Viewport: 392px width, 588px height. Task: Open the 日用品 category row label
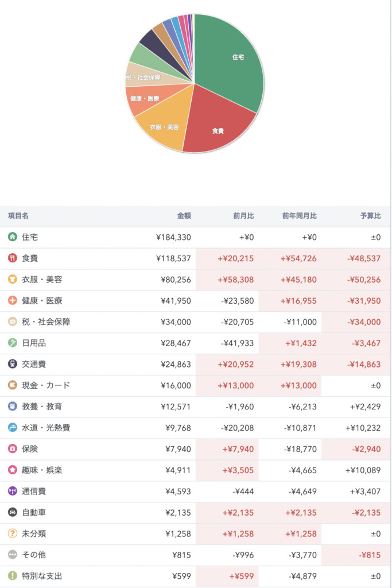point(33,343)
